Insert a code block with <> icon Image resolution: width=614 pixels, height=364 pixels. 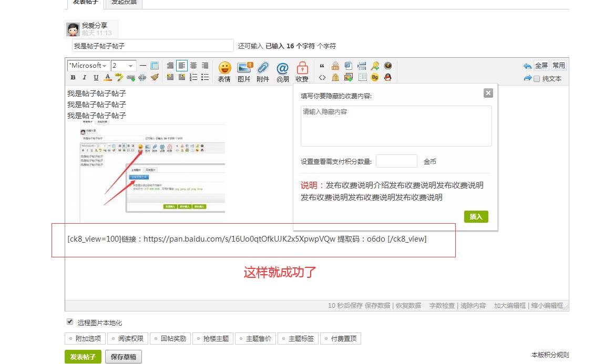[x=322, y=78]
